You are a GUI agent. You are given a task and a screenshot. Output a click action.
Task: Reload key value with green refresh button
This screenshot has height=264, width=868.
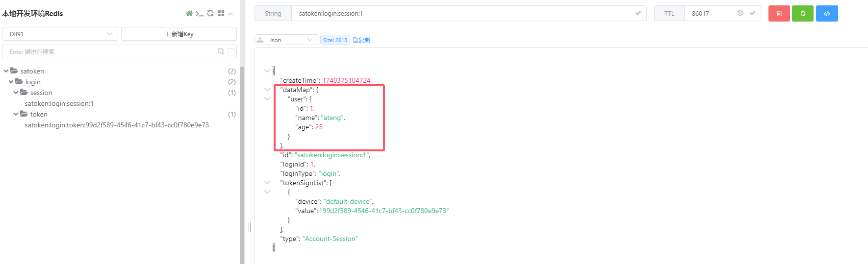(x=803, y=14)
